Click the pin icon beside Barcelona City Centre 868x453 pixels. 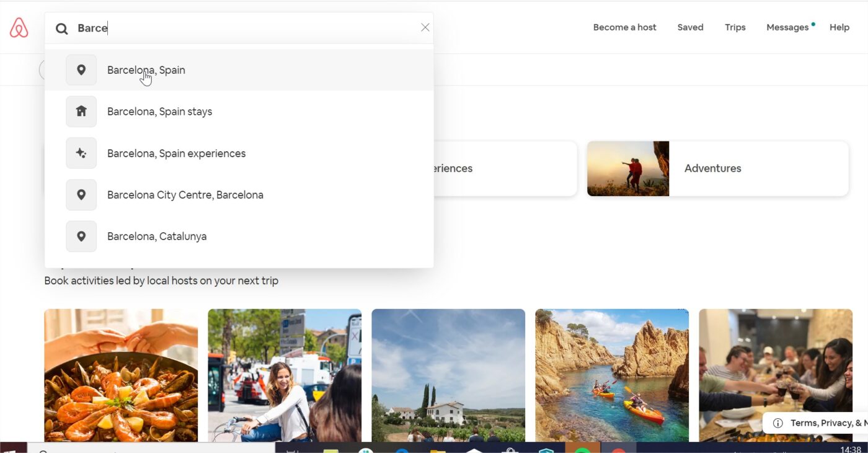click(81, 195)
